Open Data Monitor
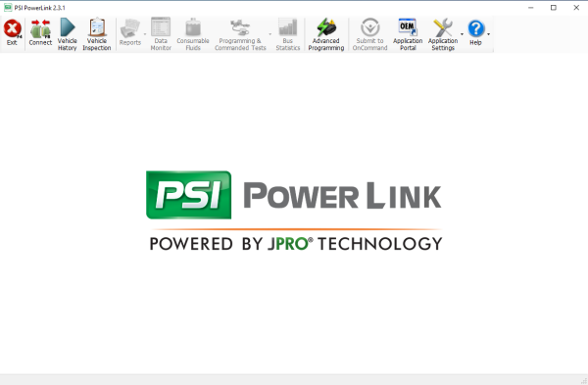Screen dimensions: 588x385 [x=161, y=34]
